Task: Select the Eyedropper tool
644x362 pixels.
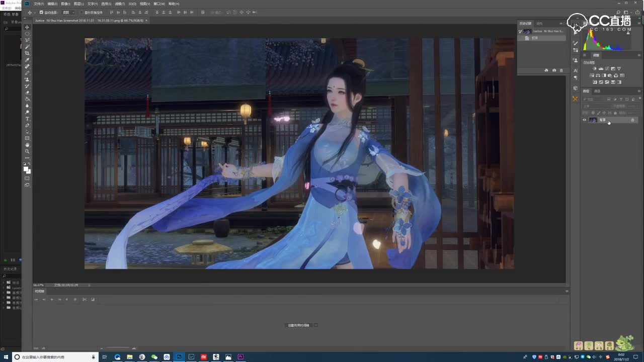Action: (27, 60)
